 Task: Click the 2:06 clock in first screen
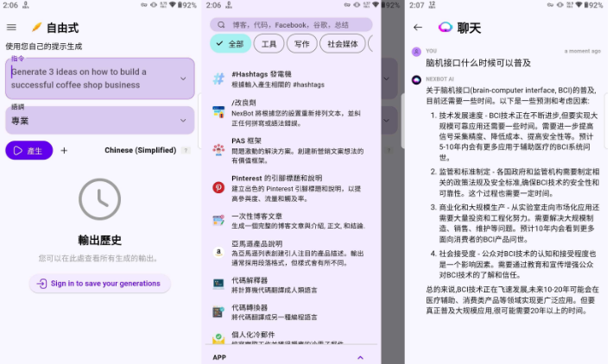pyautogui.click(x=10, y=5)
